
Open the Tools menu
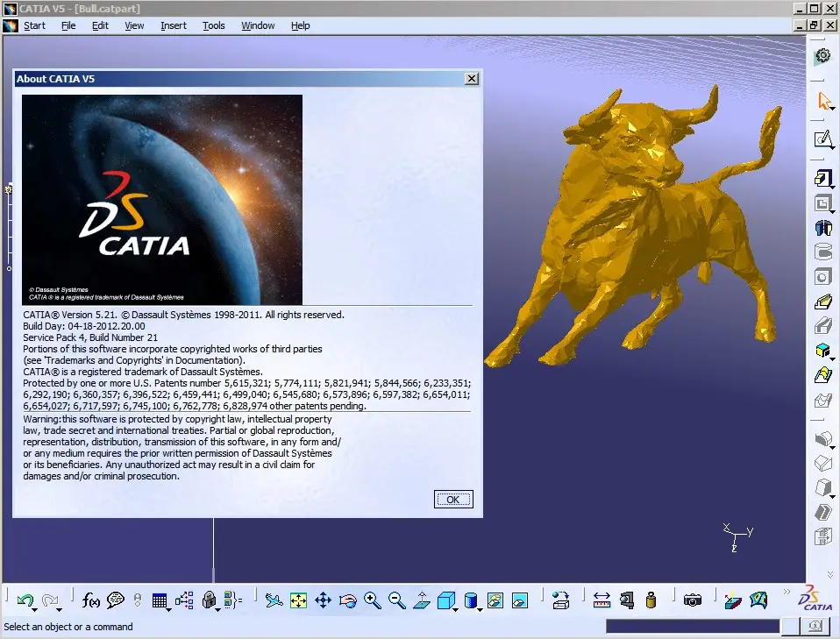pyautogui.click(x=213, y=25)
